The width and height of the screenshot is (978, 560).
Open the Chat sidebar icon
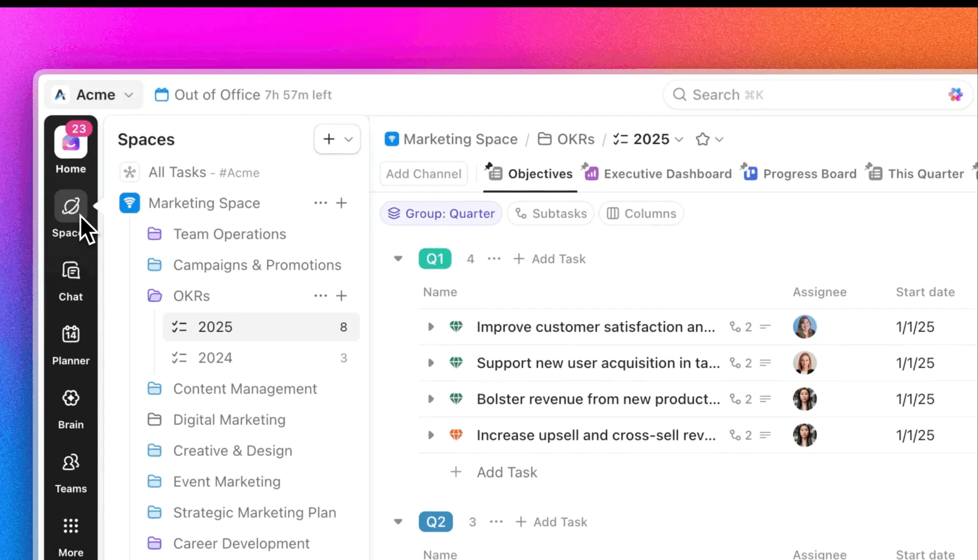pyautogui.click(x=71, y=270)
